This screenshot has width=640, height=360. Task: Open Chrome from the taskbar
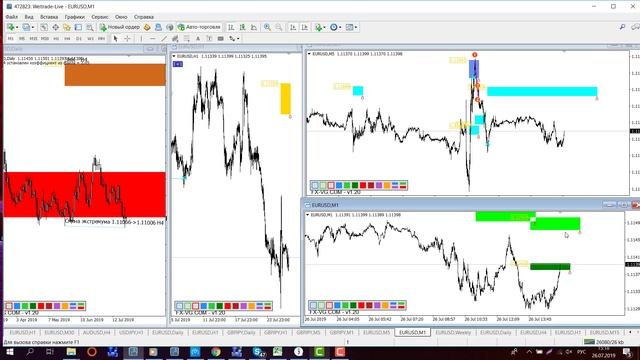point(216,352)
